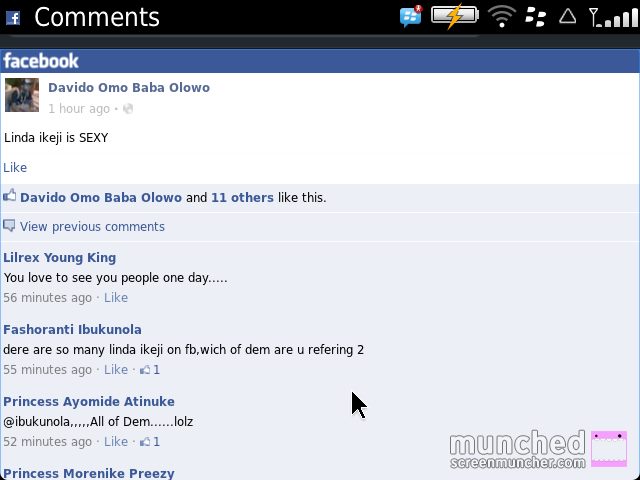The width and height of the screenshot is (640, 480).
Task: Open the 11 others likes list
Action: [242, 198]
